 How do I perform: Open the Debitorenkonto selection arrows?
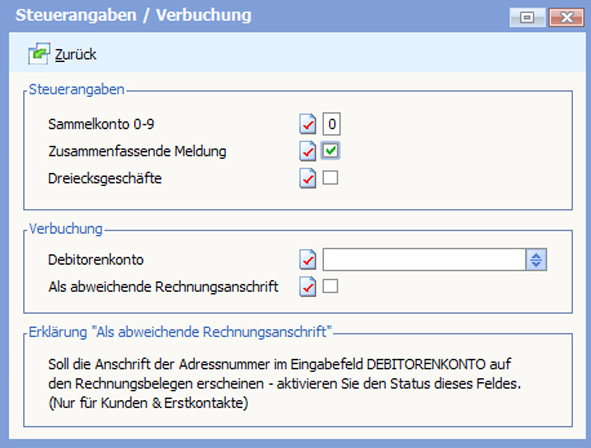click(536, 260)
